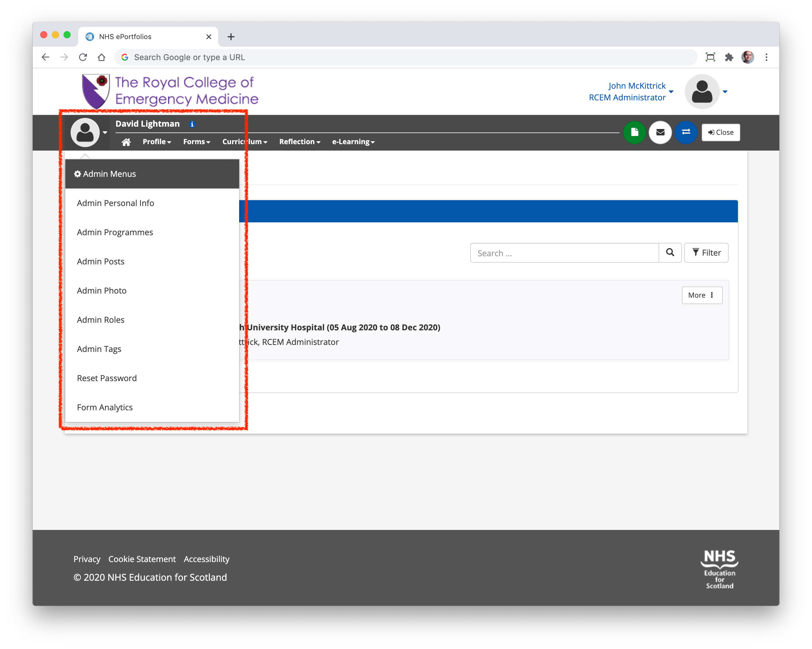Viewport: 812px width, 649px height.
Task: Click David Lightman's avatar picture
Action: (85, 132)
